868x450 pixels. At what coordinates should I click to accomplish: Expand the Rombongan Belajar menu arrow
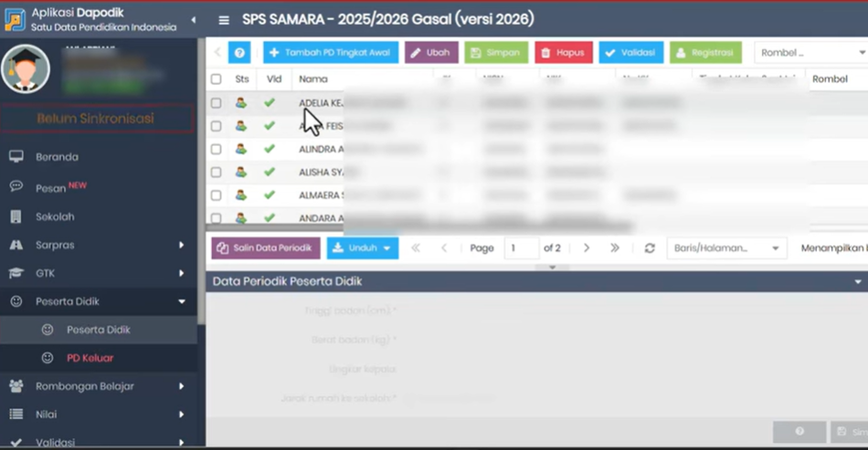(181, 386)
